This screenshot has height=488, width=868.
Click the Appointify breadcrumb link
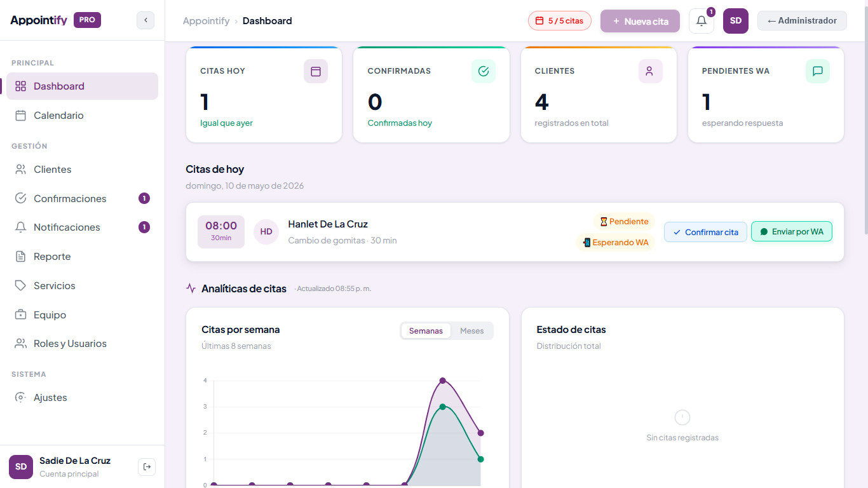coord(206,21)
